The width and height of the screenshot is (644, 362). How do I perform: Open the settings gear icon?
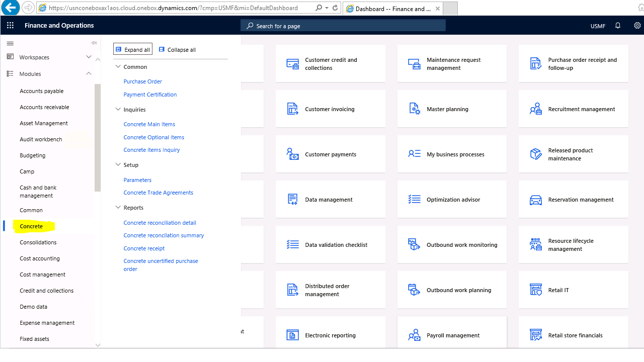pyautogui.click(x=637, y=26)
